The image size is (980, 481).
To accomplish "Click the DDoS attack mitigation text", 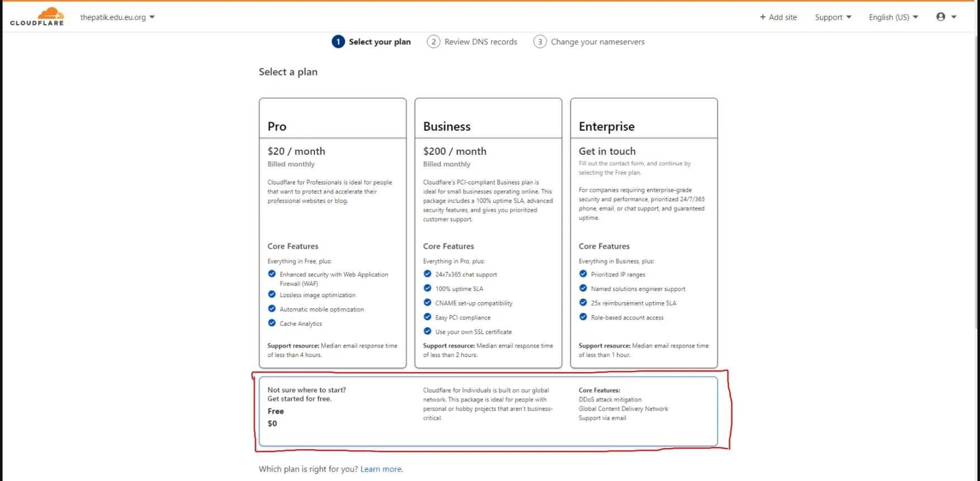I will tap(610, 399).
